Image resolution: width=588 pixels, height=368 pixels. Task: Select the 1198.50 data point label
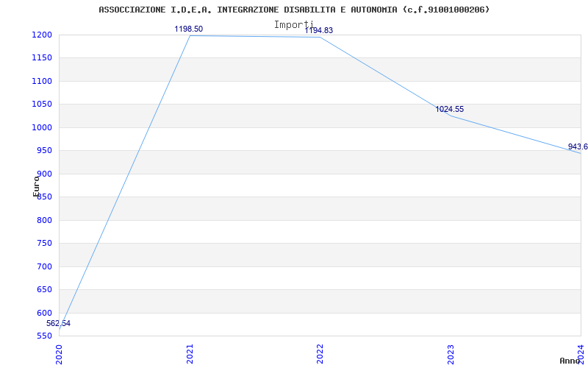tap(189, 29)
